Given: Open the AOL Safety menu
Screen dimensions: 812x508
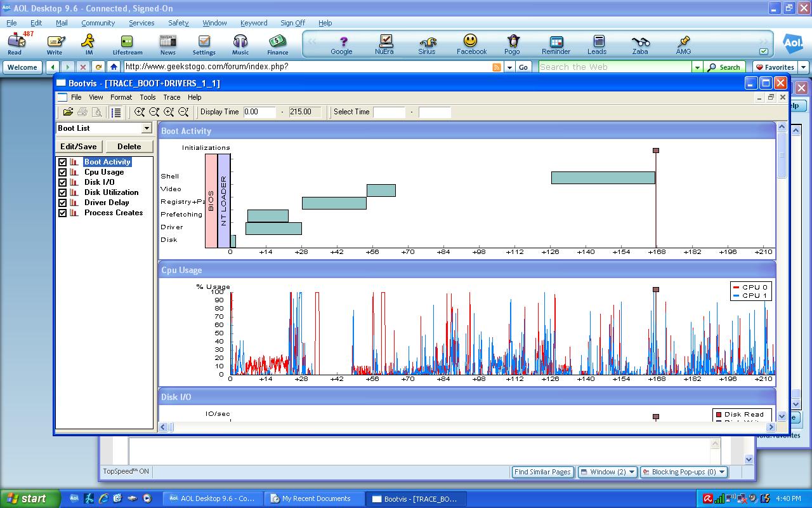Looking at the screenshot, I should [x=178, y=23].
